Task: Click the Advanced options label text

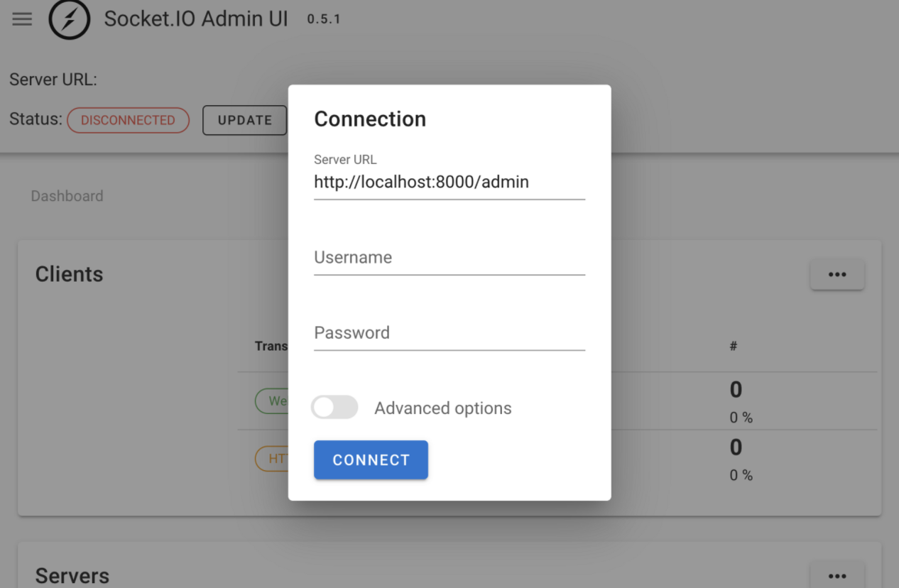Action: point(443,408)
